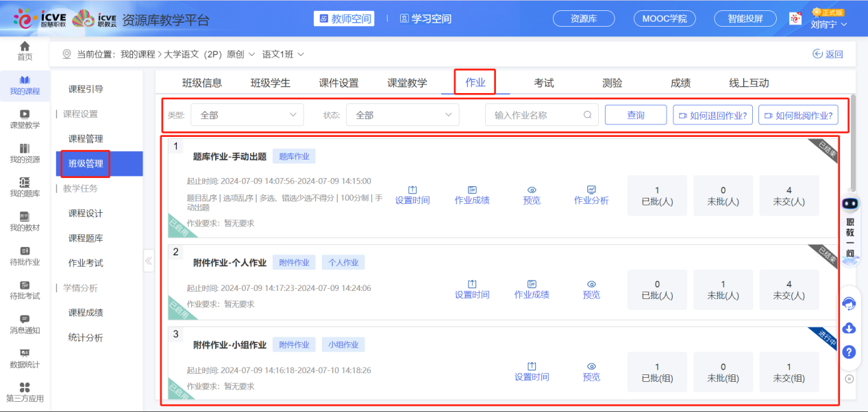This screenshot has width=868, height=412.
Task: Open 我的题库 from the left sidebar
Action: coord(25,182)
